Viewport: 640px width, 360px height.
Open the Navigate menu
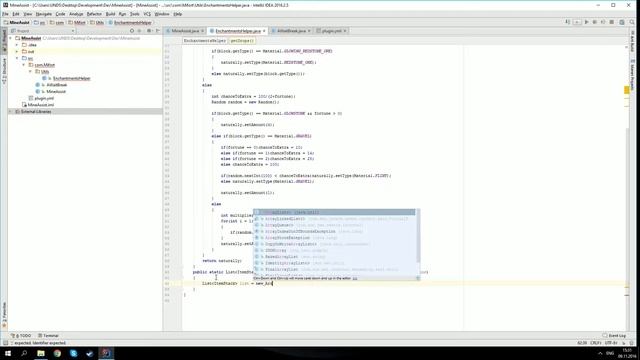coord(43,14)
